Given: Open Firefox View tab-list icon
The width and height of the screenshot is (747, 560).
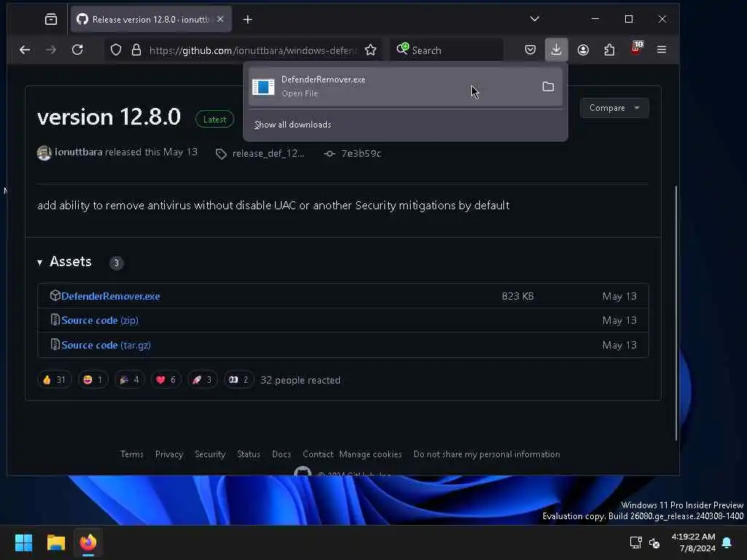Looking at the screenshot, I should (x=51, y=19).
